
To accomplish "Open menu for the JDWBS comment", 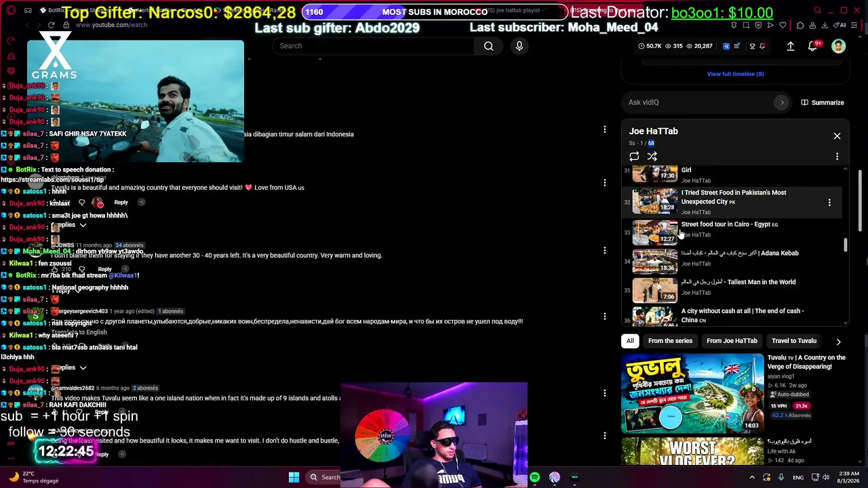I will click(604, 250).
